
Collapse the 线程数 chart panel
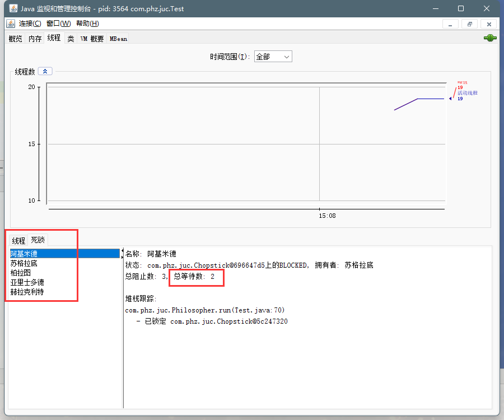[45, 71]
